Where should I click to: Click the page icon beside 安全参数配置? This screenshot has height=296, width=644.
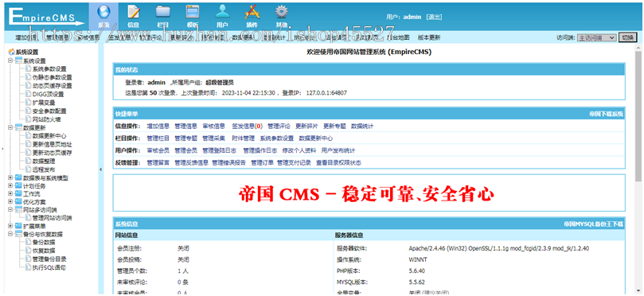coord(28,111)
